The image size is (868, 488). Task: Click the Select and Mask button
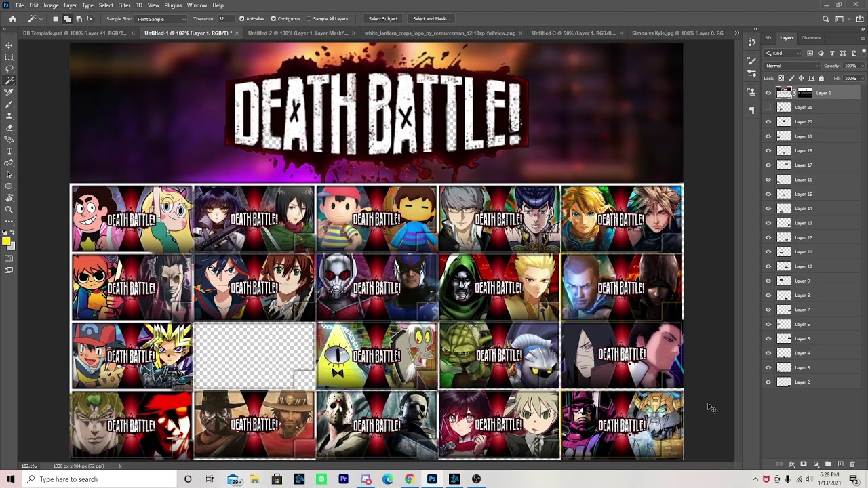click(431, 19)
